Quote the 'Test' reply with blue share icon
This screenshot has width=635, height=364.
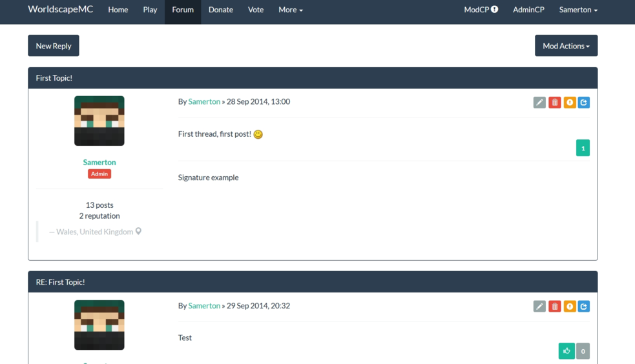click(x=583, y=307)
